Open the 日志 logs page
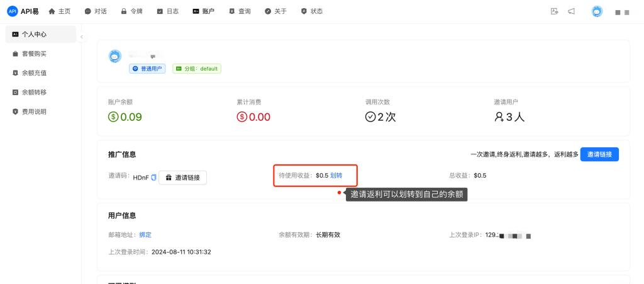This screenshot has height=284, width=644. pos(167,11)
